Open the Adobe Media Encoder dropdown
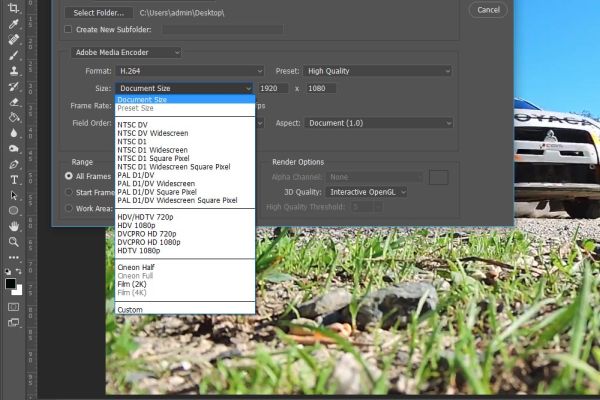 coord(126,52)
